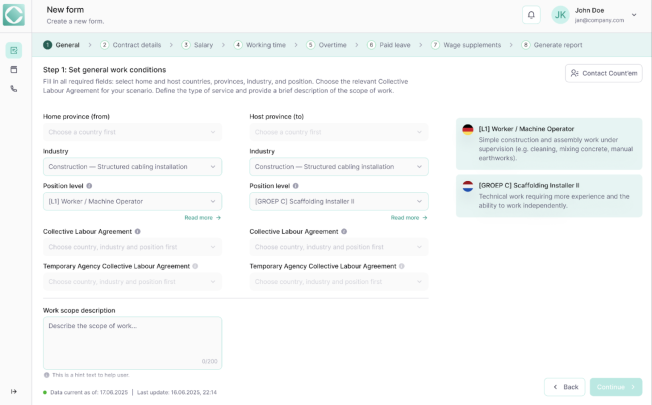
Task: Click the Back button
Action: [x=564, y=387]
